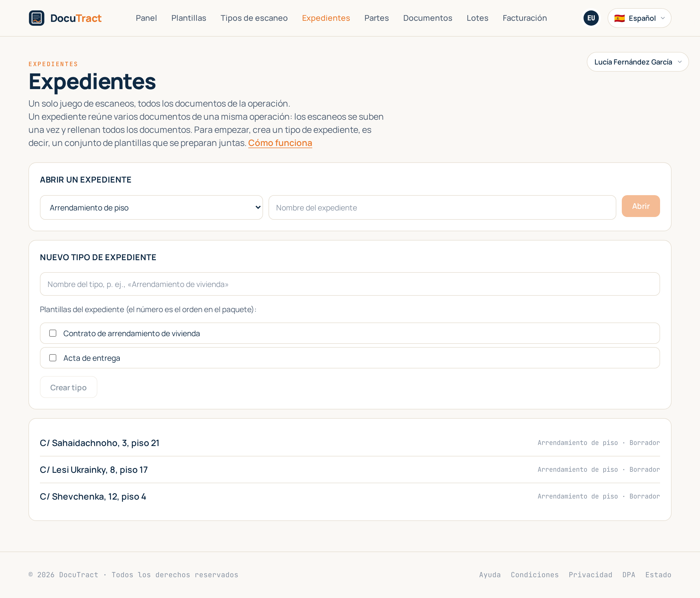This screenshot has width=700, height=598.
Task: Tick the Acta de entrega checkbox
Action: (x=53, y=358)
